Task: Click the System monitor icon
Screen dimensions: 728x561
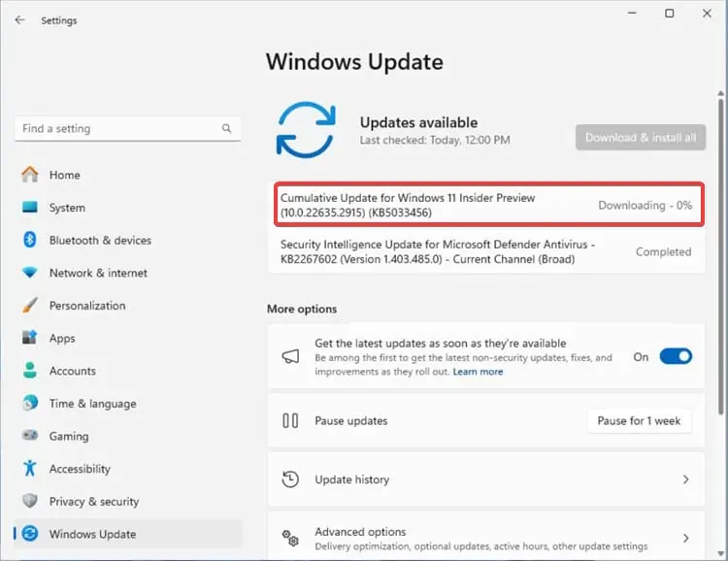Action: [x=30, y=207]
